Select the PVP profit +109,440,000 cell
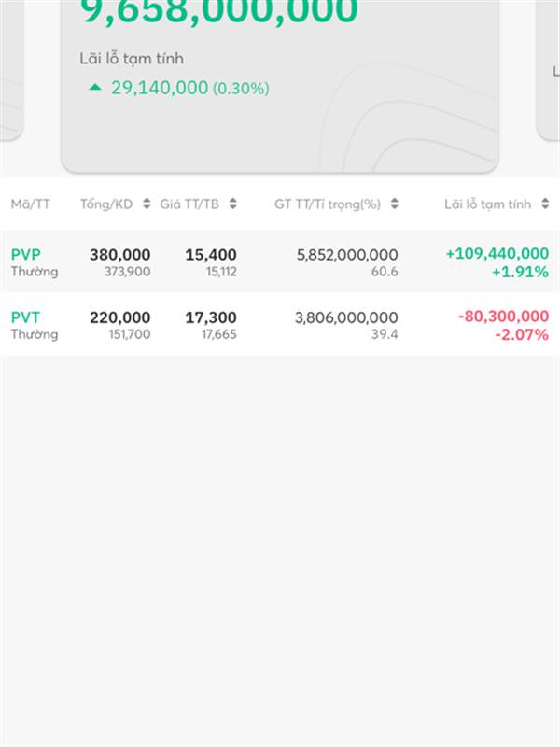 click(x=497, y=254)
